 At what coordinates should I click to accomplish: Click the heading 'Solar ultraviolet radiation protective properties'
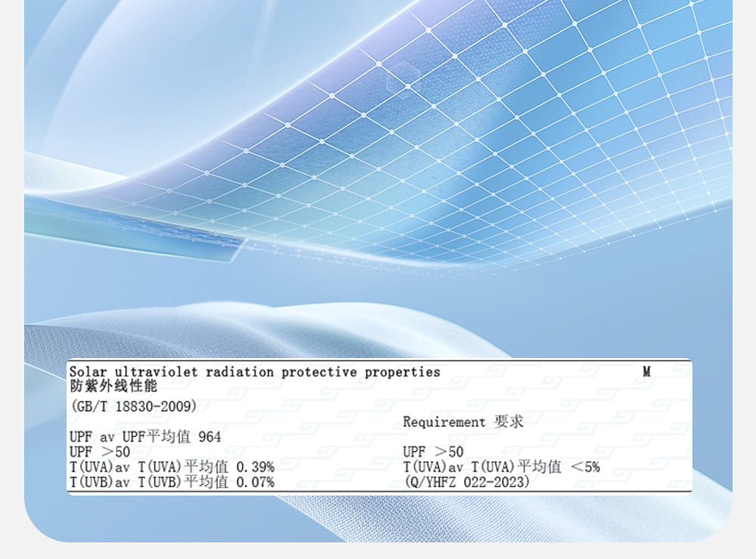point(255,372)
